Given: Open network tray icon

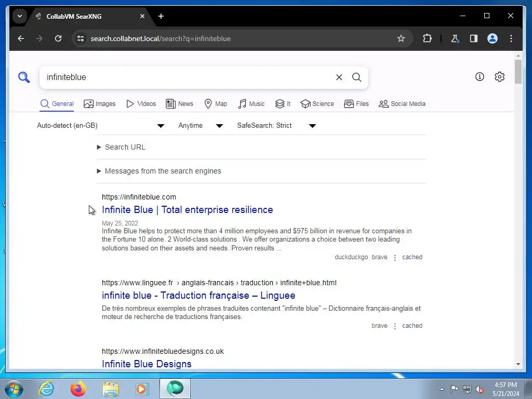Looking at the screenshot, I should 467,389.
